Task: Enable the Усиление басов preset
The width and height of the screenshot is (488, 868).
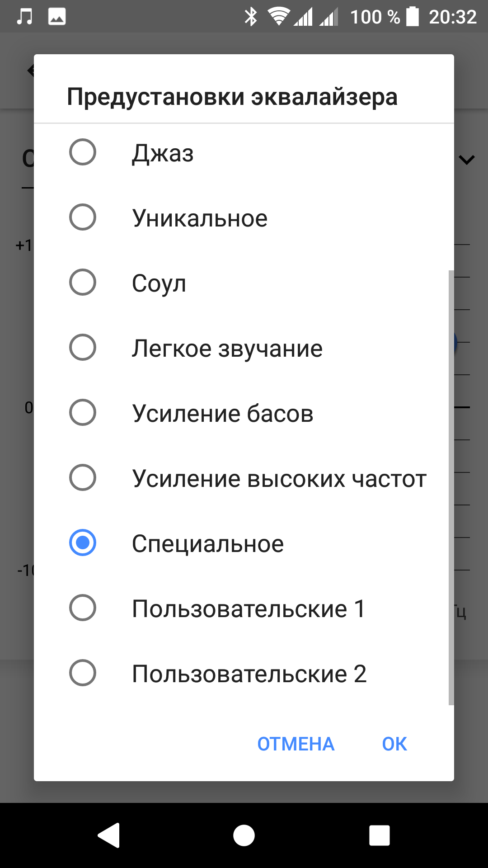Action: pyautogui.click(x=83, y=413)
